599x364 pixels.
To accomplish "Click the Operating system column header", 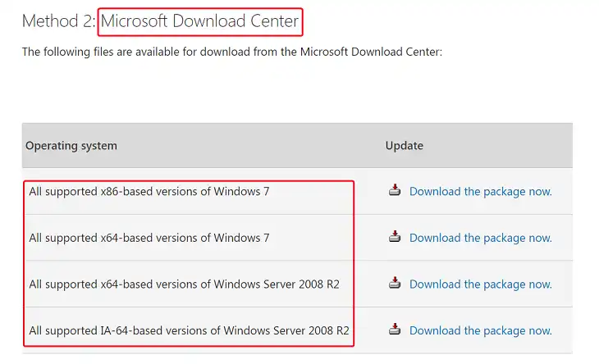I will (x=71, y=146).
